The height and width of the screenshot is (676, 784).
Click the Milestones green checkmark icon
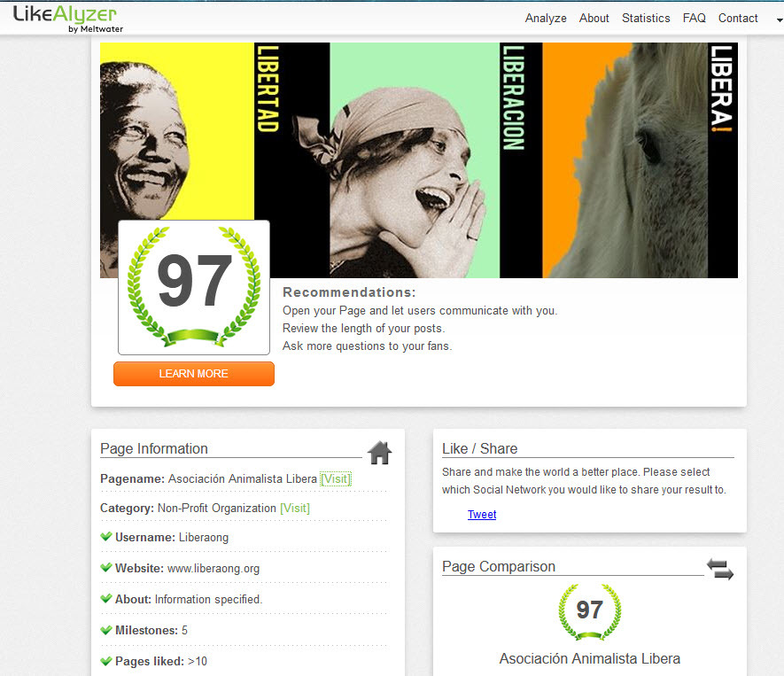[x=106, y=630]
